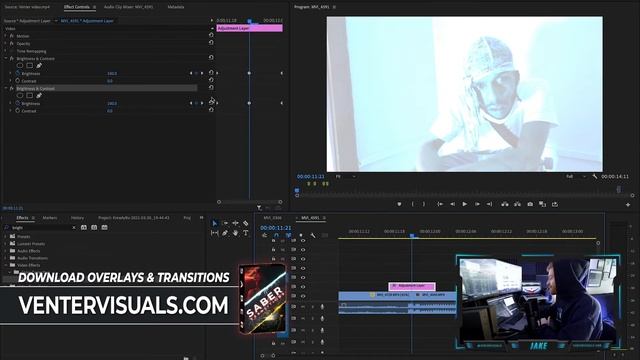The width and height of the screenshot is (640, 360).
Task: Select the Type tool
Action: click(246, 233)
